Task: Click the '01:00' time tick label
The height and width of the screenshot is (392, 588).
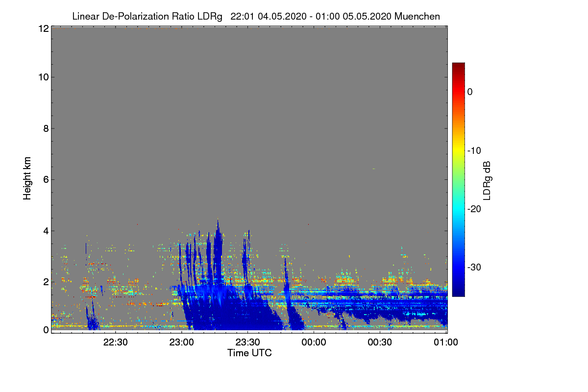Action: (x=446, y=343)
